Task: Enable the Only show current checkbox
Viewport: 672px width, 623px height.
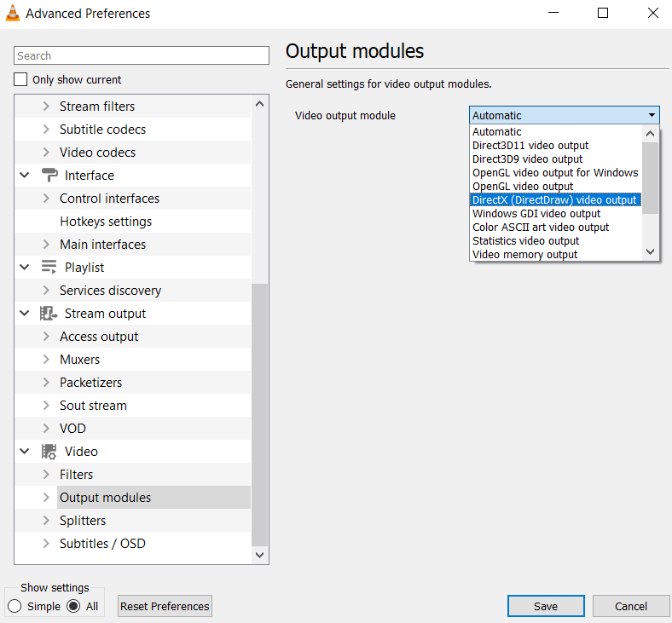Action: point(21,80)
